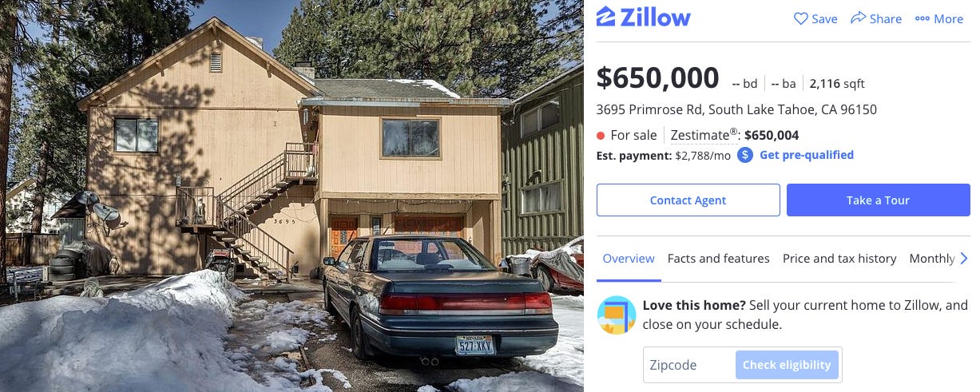Select the Overview tab
The width and height of the screenshot is (980, 392).
(x=629, y=259)
